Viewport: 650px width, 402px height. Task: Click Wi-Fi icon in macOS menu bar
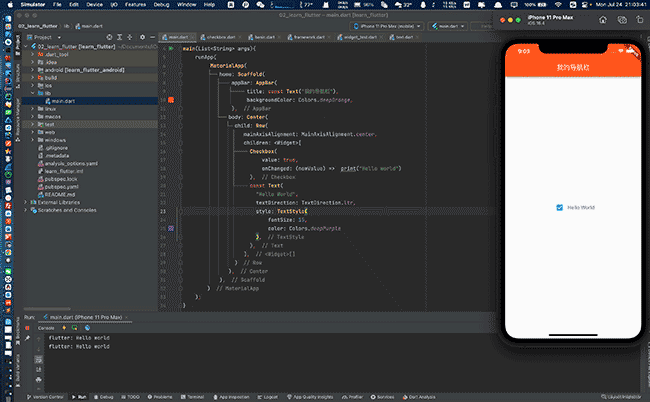click(558, 5)
